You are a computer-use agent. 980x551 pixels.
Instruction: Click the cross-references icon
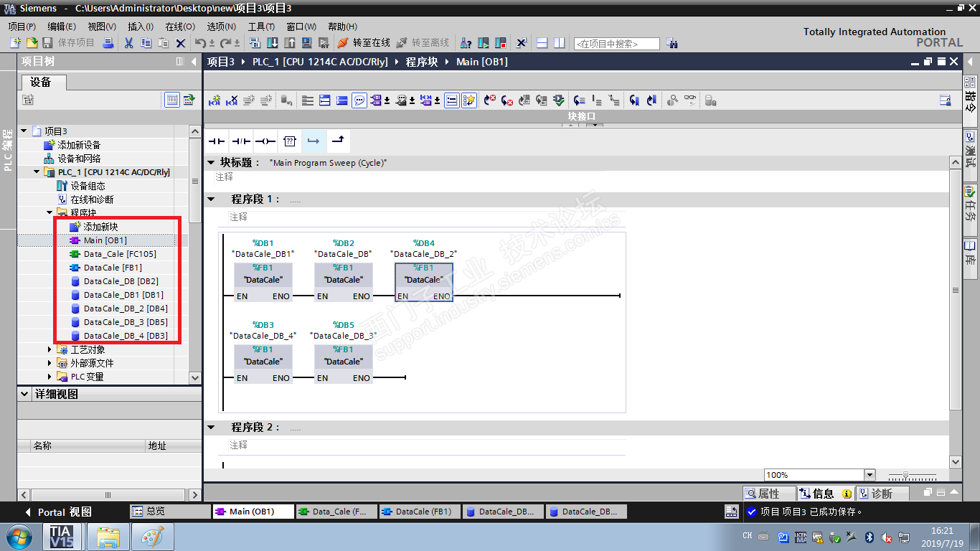click(522, 43)
